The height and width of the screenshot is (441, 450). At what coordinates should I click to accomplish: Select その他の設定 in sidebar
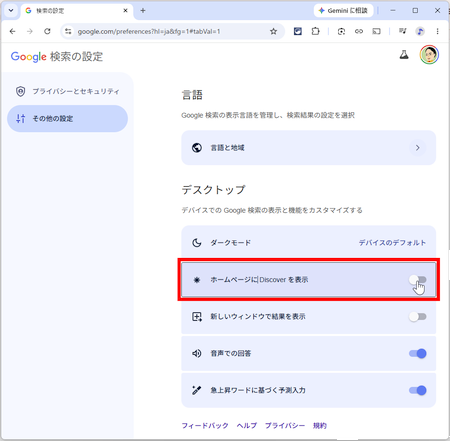point(67,119)
